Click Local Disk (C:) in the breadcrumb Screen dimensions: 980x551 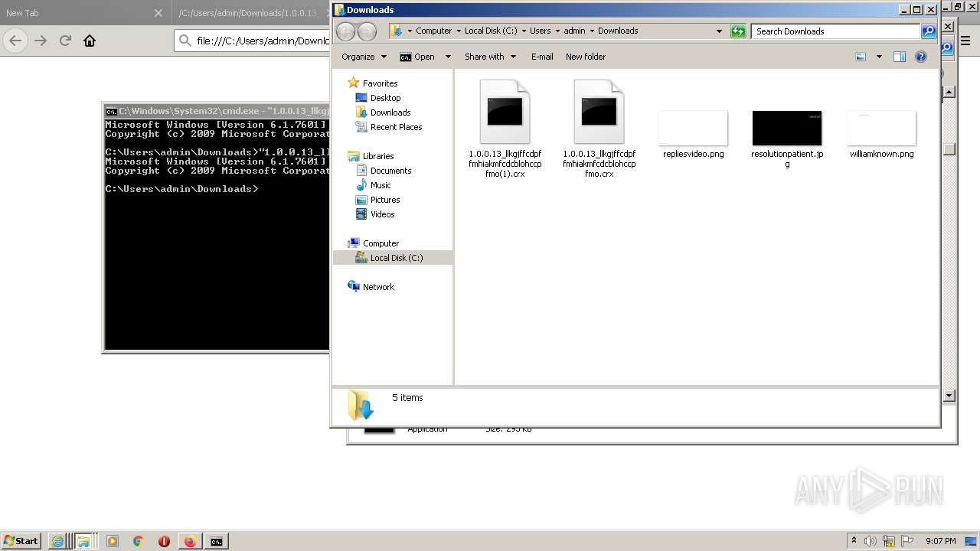tap(491, 31)
